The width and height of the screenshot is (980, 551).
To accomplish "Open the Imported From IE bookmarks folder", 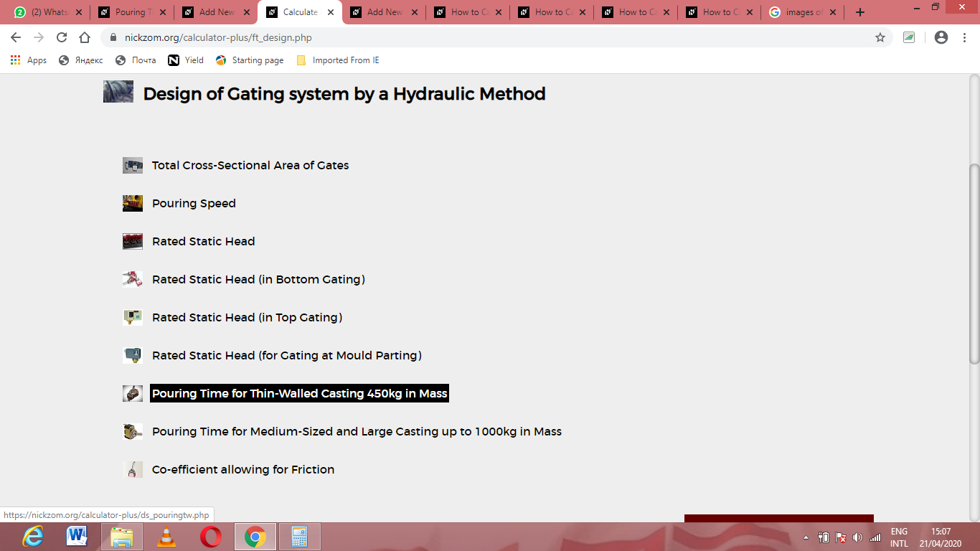I will 337,60.
